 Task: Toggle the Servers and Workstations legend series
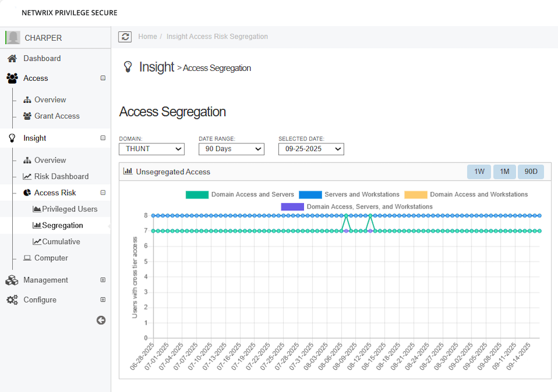pos(349,195)
